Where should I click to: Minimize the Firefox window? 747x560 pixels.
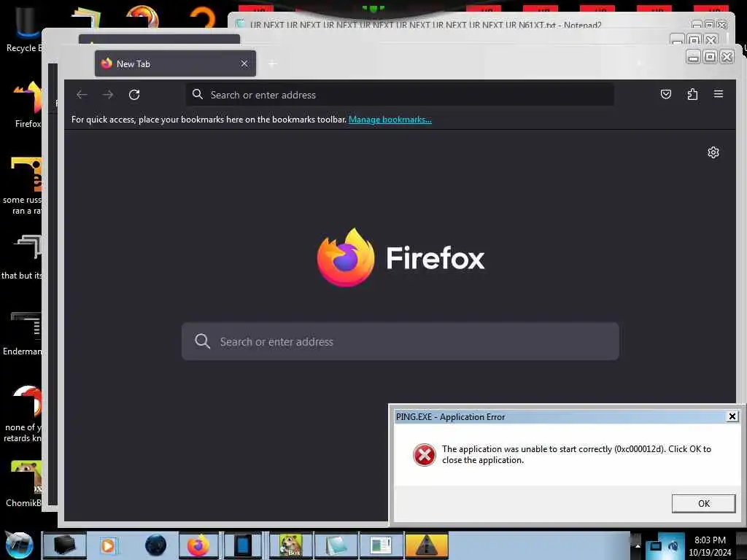(694, 57)
